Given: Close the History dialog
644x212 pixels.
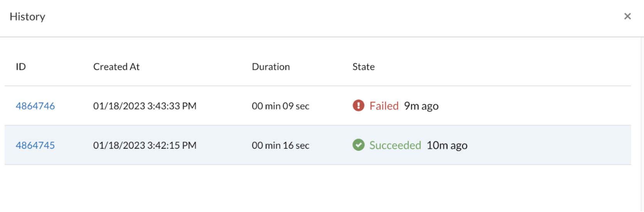Looking at the screenshot, I should (627, 16).
